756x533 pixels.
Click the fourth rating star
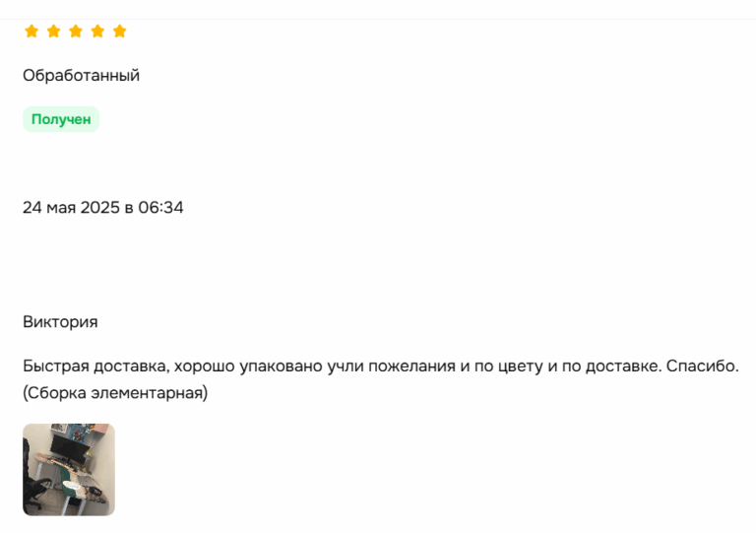(97, 32)
